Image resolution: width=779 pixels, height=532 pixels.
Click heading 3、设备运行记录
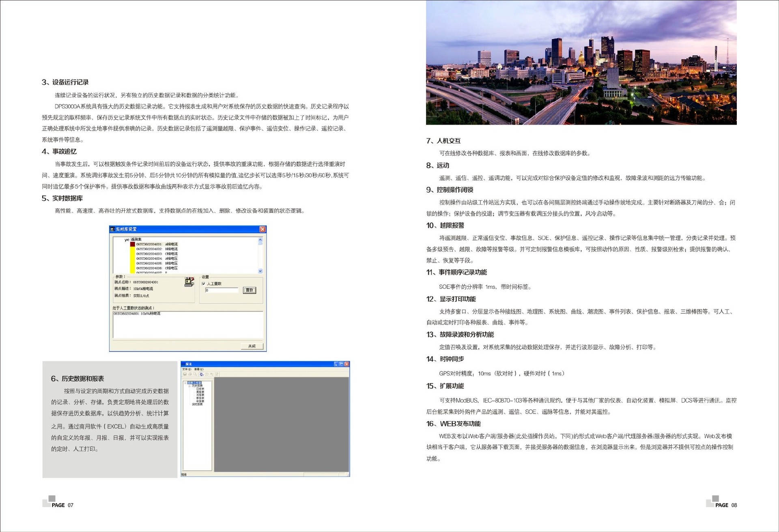[x=65, y=82]
